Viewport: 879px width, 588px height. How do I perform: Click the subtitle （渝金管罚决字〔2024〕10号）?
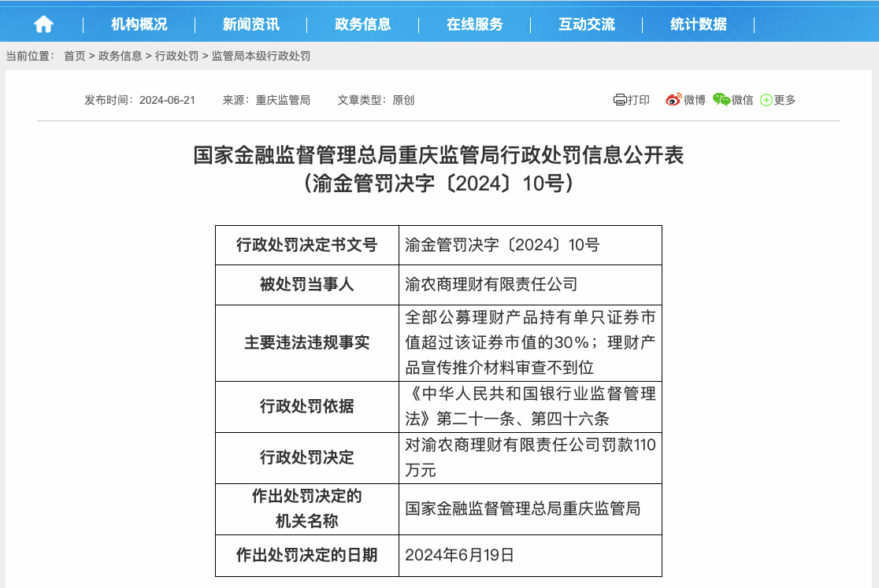coord(439,183)
